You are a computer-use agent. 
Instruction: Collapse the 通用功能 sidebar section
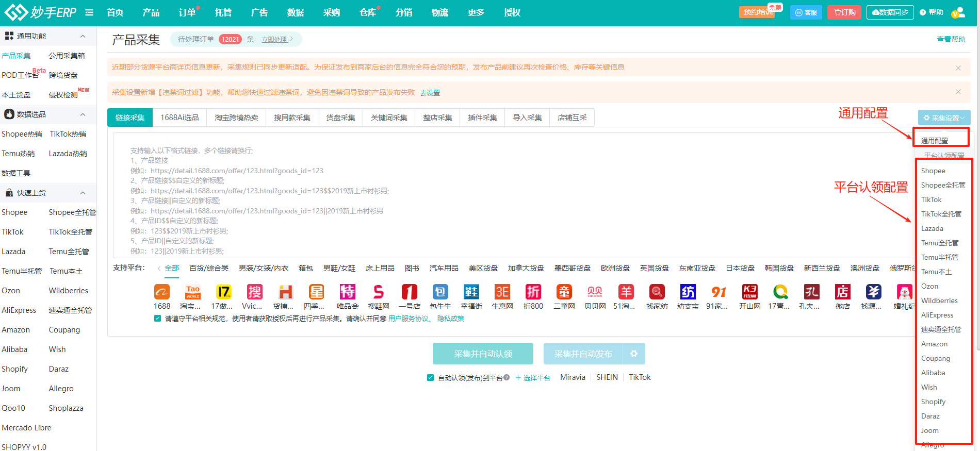pyautogui.click(x=83, y=36)
